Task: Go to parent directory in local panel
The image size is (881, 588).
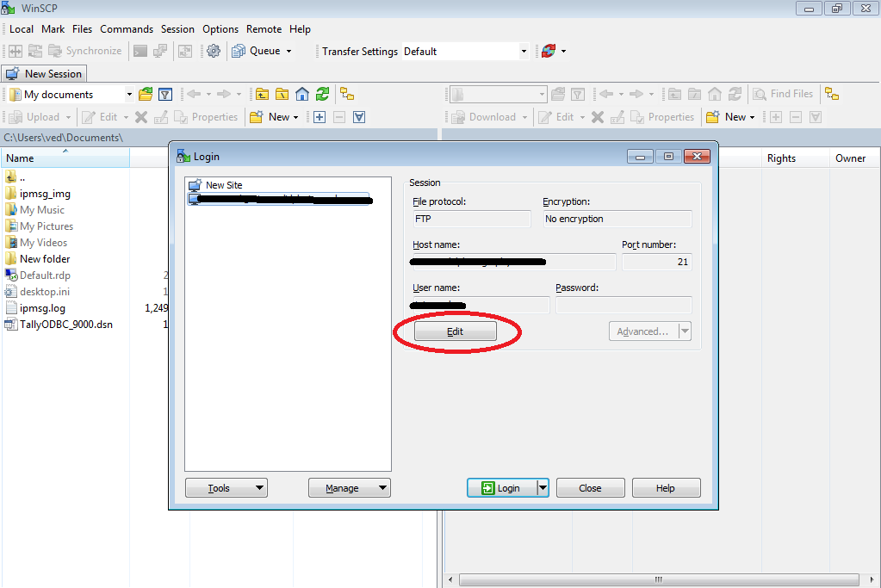Action: tap(262, 95)
